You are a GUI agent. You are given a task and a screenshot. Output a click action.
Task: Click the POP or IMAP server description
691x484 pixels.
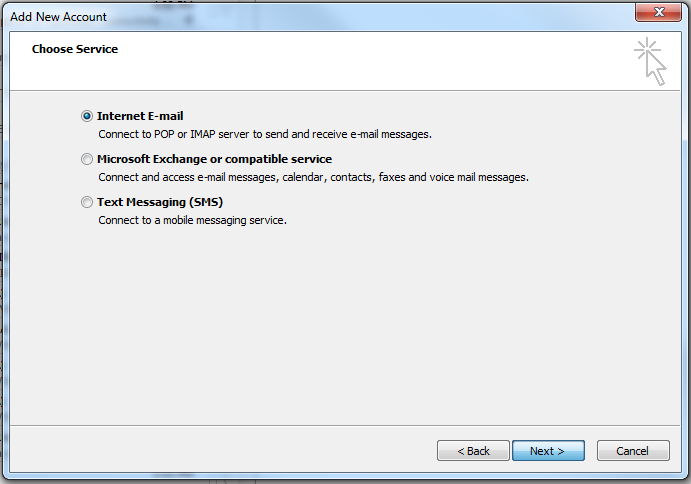click(265, 134)
